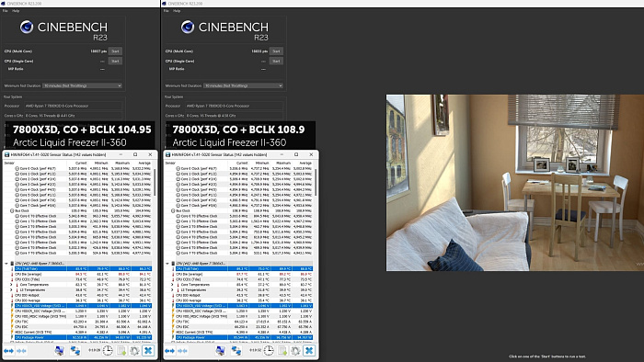
Task: Click expand-columns arrows in left HWiNFO toolbar
Action: (8, 351)
